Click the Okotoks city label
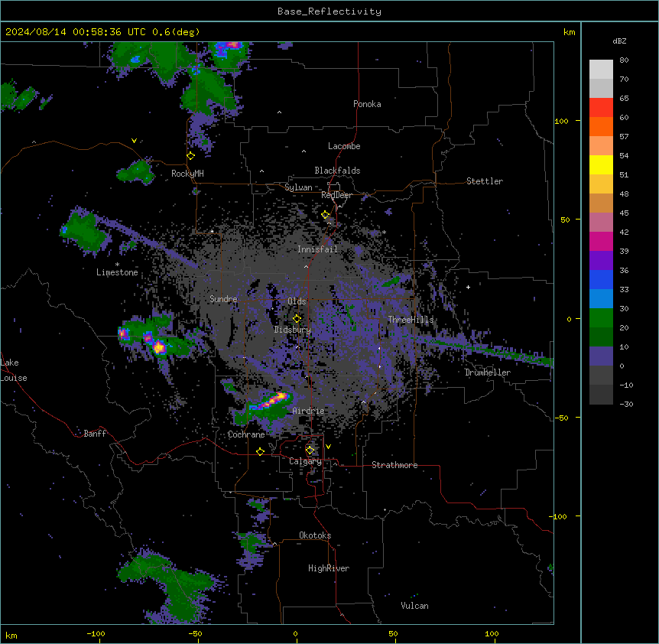Screen dimensions: 659x644 click(315, 535)
